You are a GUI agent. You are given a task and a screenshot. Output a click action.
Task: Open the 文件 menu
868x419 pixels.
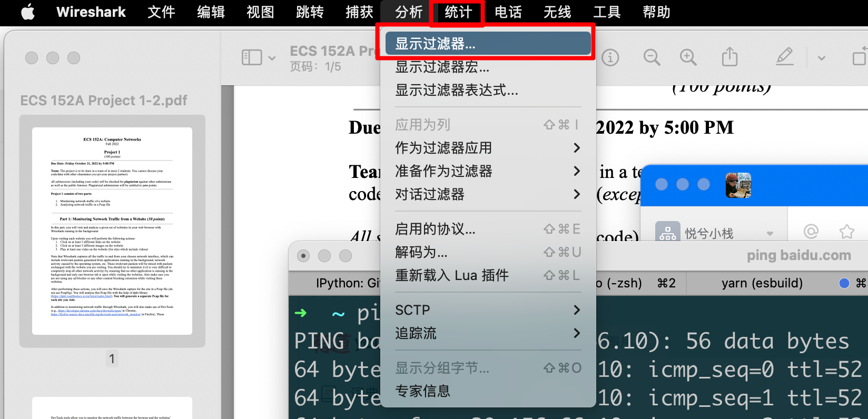[x=161, y=12]
